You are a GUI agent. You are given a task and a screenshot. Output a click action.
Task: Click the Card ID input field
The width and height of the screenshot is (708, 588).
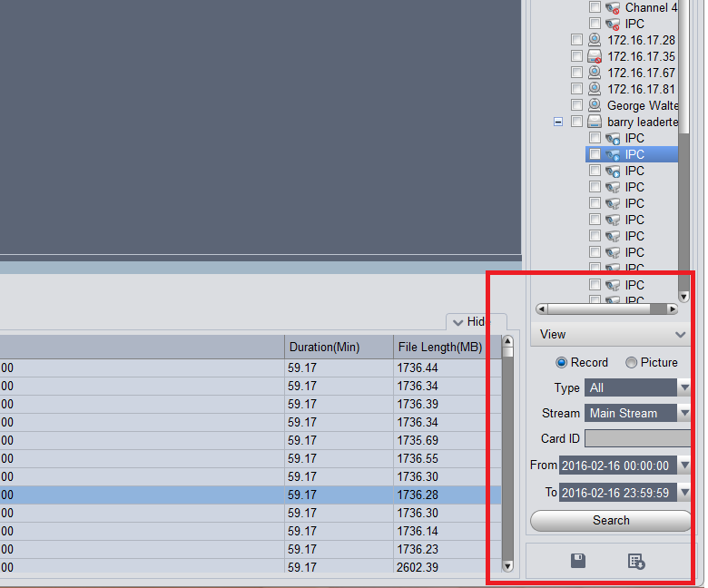[x=637, y=438]
